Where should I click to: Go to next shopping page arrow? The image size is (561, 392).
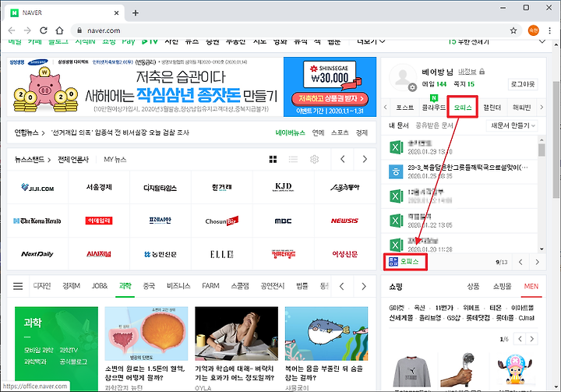(532, 339)
